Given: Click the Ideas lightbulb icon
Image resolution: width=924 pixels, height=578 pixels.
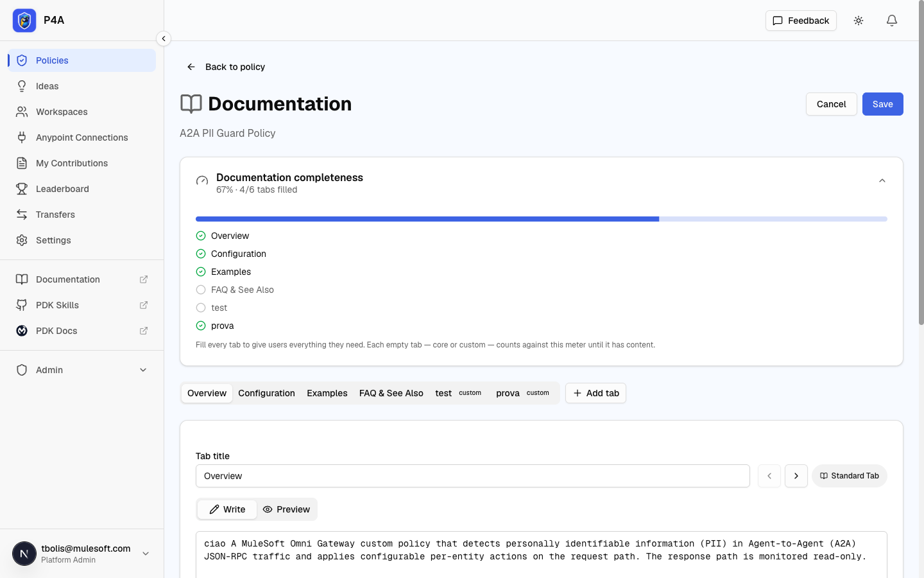Looking at the screenshot, I should [22, 86].
